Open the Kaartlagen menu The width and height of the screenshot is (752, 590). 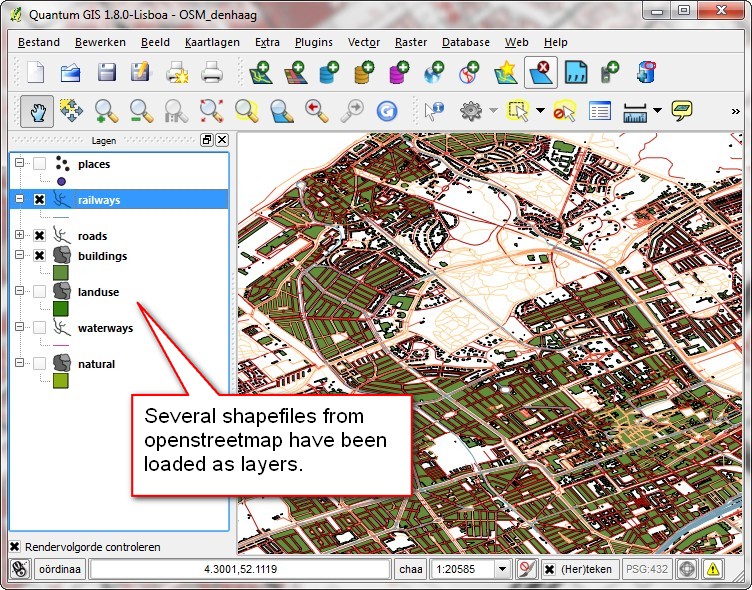click(x=212, y=42)
